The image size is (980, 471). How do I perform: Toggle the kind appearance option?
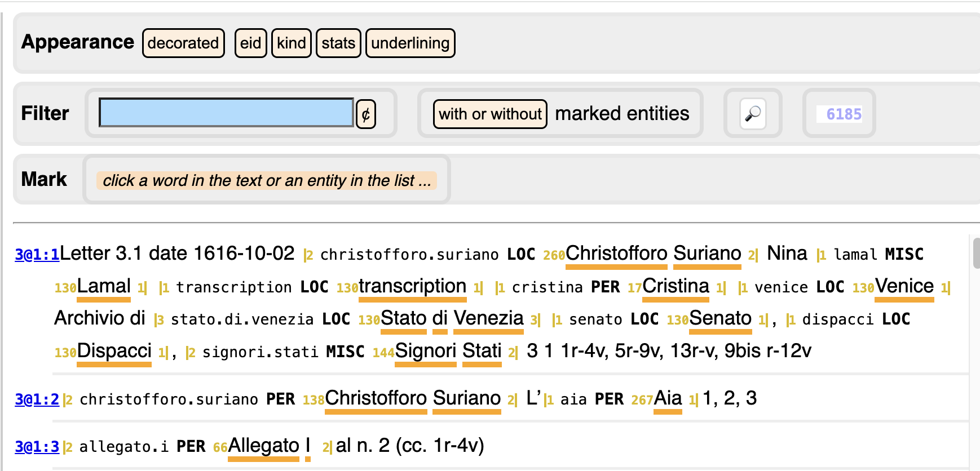(x=292, y=43)
